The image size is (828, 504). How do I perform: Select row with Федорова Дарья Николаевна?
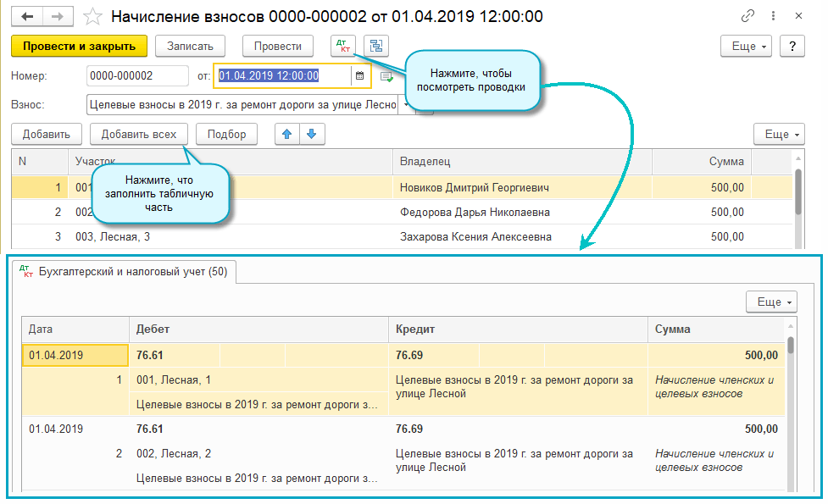pyautogui.click(x=475, y=212)
